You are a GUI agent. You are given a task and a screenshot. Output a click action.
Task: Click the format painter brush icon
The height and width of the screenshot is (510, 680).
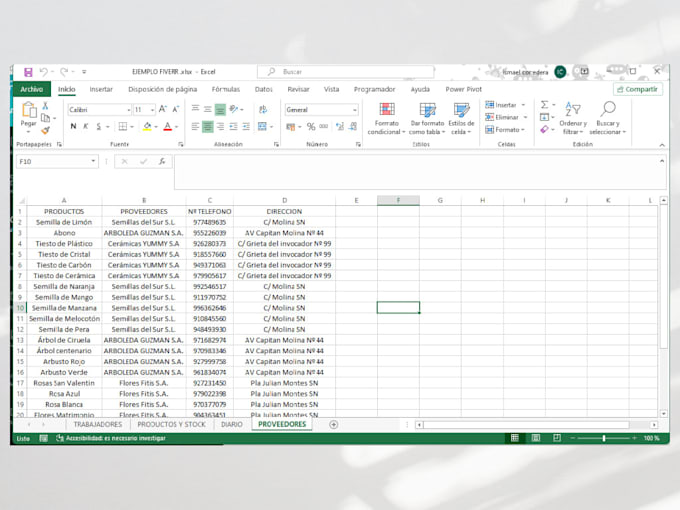(x=45, y=130)
